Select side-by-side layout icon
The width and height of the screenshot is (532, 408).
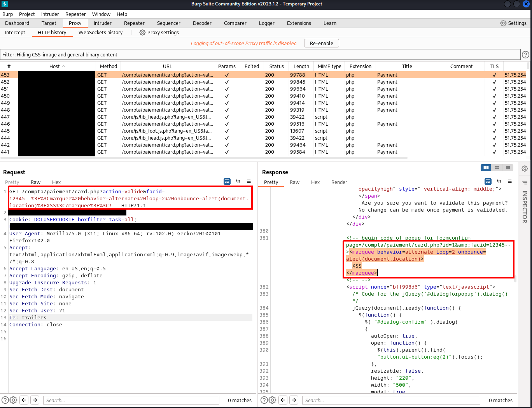point(486,168)
